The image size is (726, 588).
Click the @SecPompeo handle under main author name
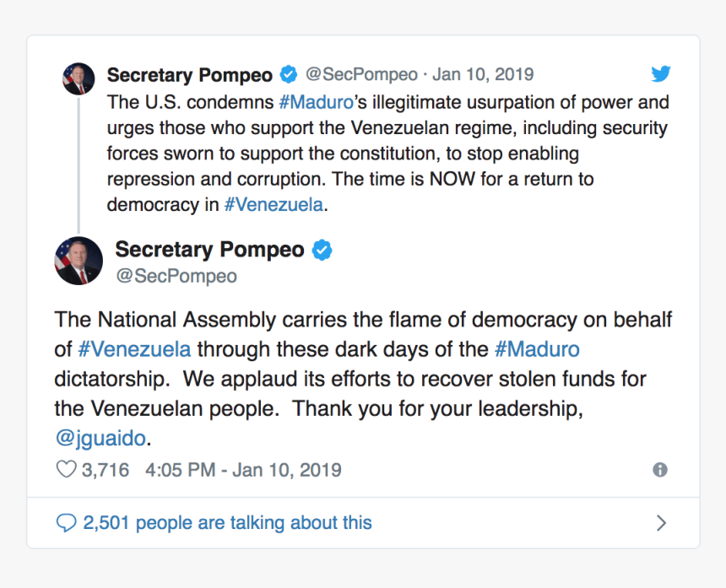pos(176,276)
